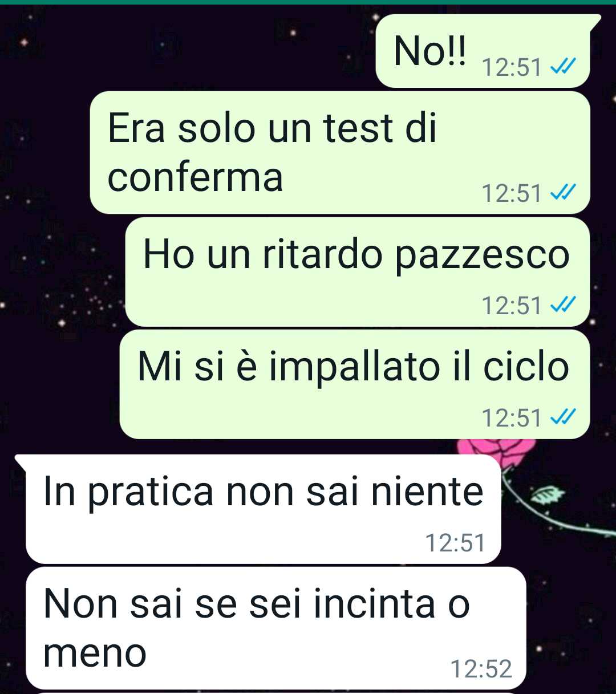Screen dimensions: 616x694
Task: Tap the double checkmark on "Era solo un test di conferma"
Action: click(562, 194)
